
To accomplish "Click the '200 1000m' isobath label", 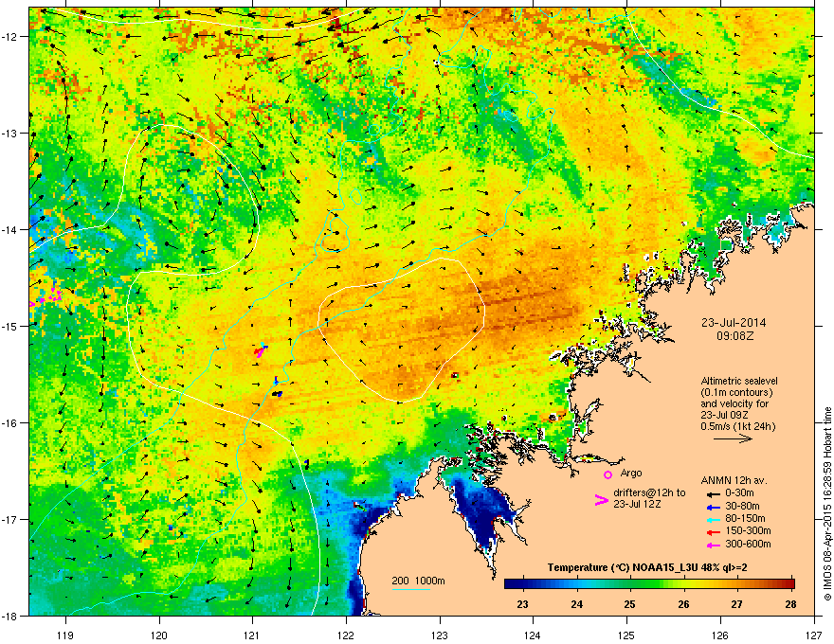I will click(418, 581).
